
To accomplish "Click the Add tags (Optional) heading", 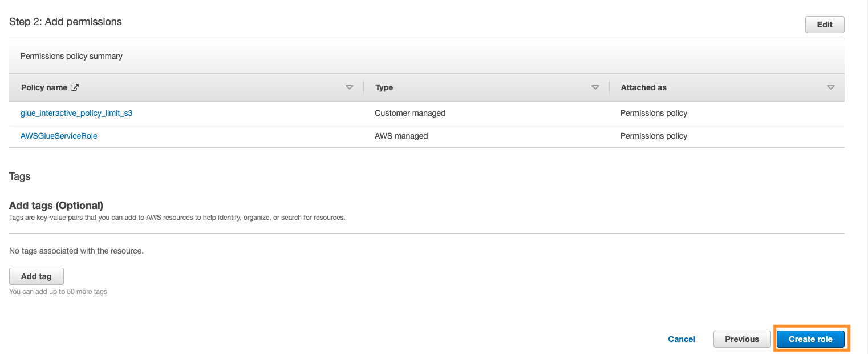I will point(56,206).
